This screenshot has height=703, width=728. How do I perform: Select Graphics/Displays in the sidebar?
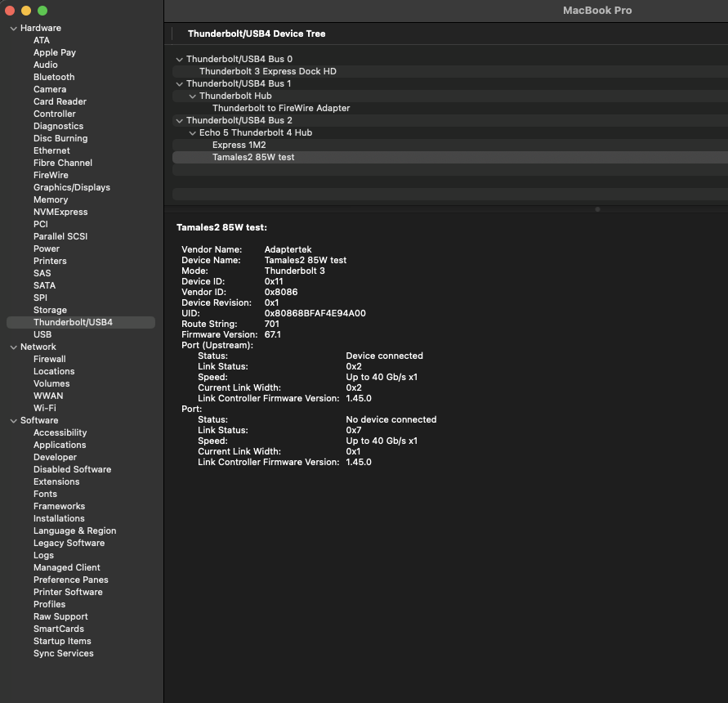tap(72, 187)
